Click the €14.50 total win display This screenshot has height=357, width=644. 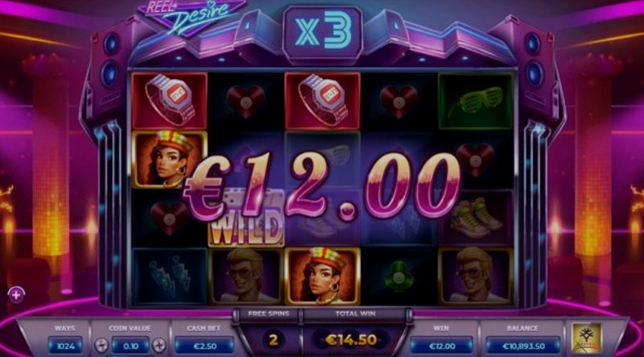(x=351, y=340)
